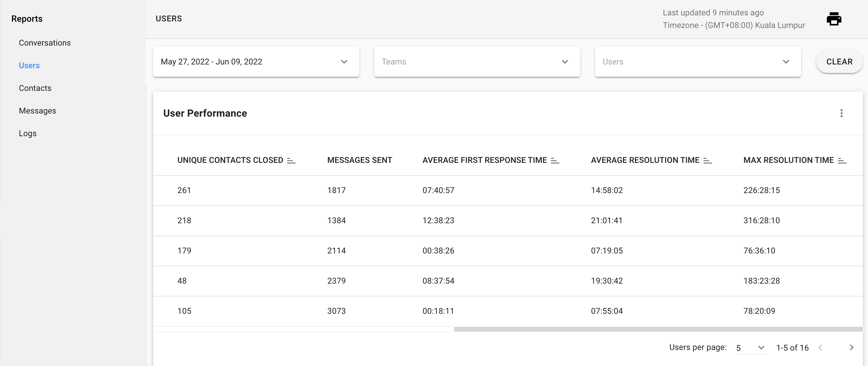Screen dimensions: 868x366
Task: Click first response time 08:37:54
Action: [x=438, y=281]
